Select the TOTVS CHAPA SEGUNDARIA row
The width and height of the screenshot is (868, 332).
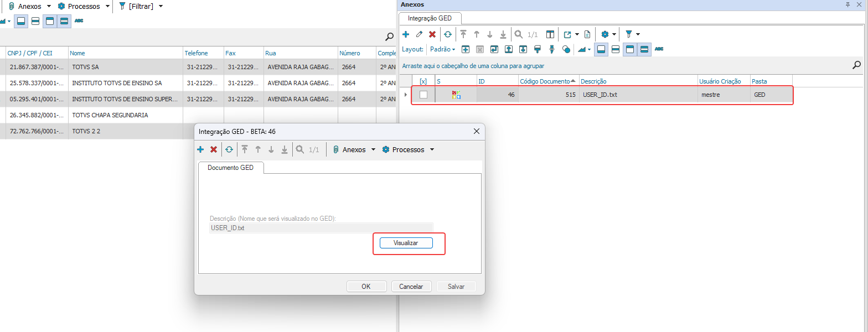point(198,115)
